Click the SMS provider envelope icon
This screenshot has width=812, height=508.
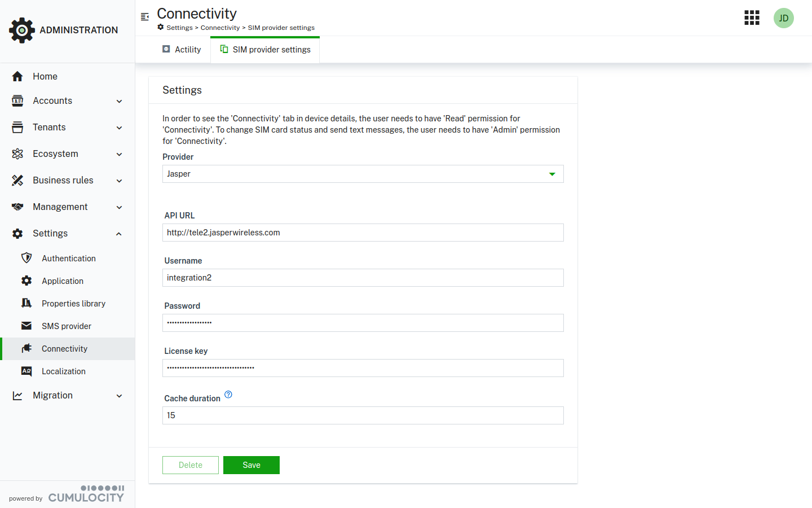pyautogui.click(x=27, y=326)
